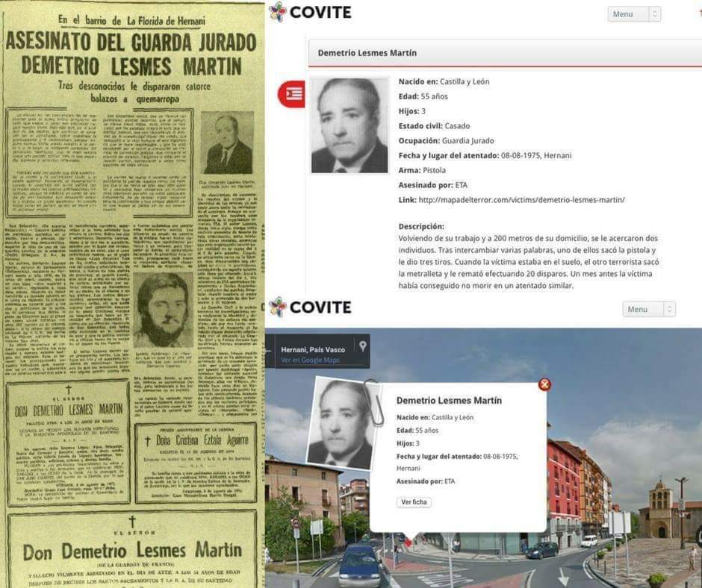702x588 pixels.
Task: Click the Estado civil: Casado line
Action: (435, 126)
